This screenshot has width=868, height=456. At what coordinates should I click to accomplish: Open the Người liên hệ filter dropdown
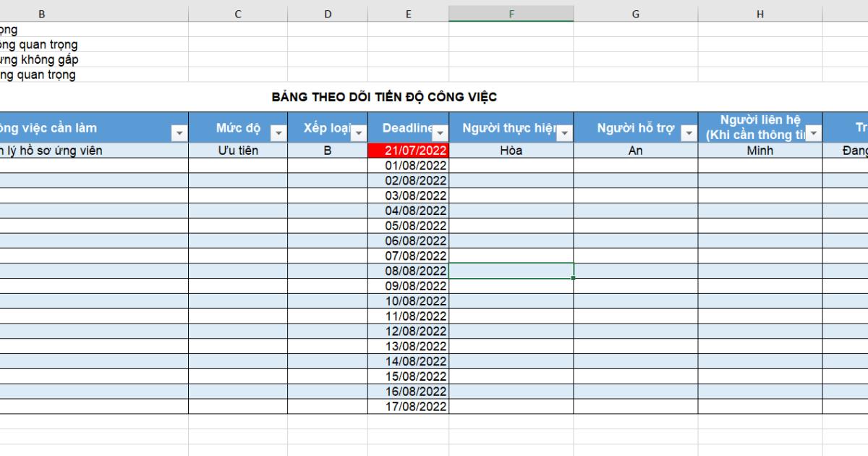coord(813,134)
